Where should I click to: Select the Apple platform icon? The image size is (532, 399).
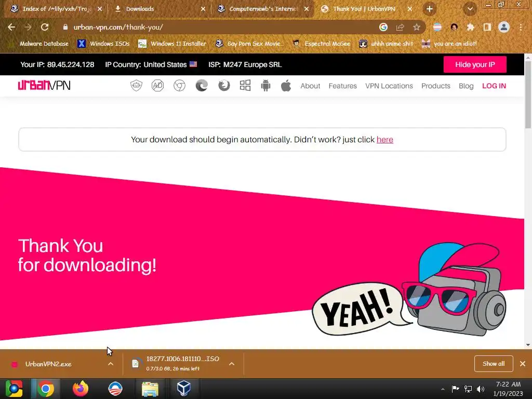point(286,86)
